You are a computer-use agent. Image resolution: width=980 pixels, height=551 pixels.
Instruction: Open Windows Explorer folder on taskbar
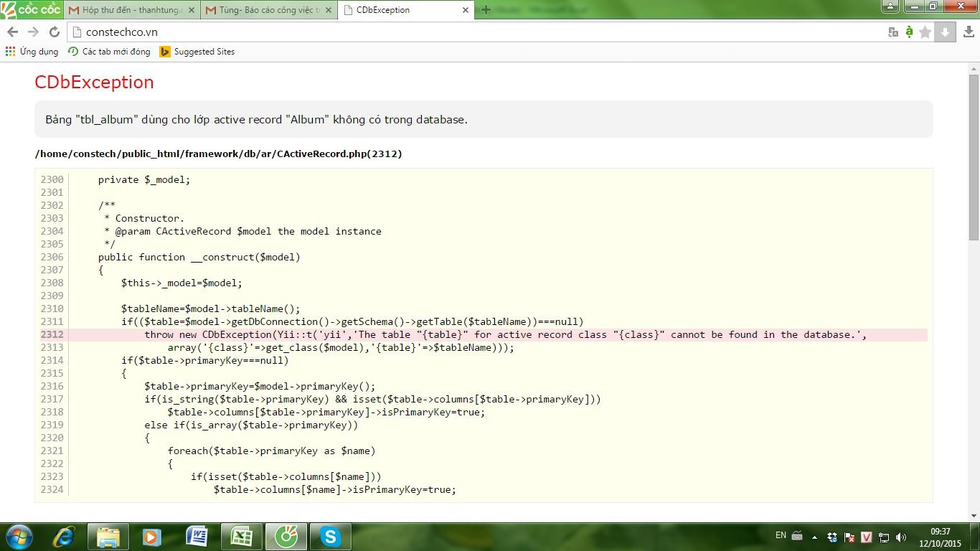(108, 536)
